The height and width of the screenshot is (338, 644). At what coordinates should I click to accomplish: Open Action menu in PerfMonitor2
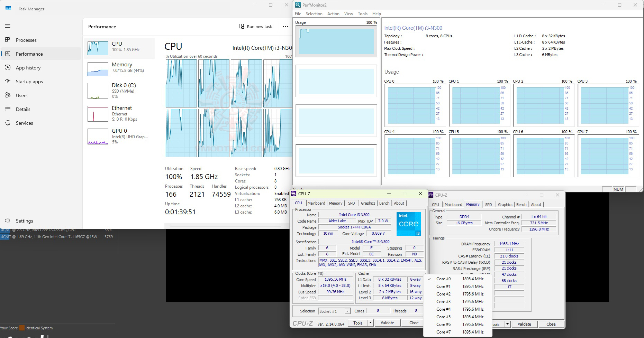click(x=333, y=14)
